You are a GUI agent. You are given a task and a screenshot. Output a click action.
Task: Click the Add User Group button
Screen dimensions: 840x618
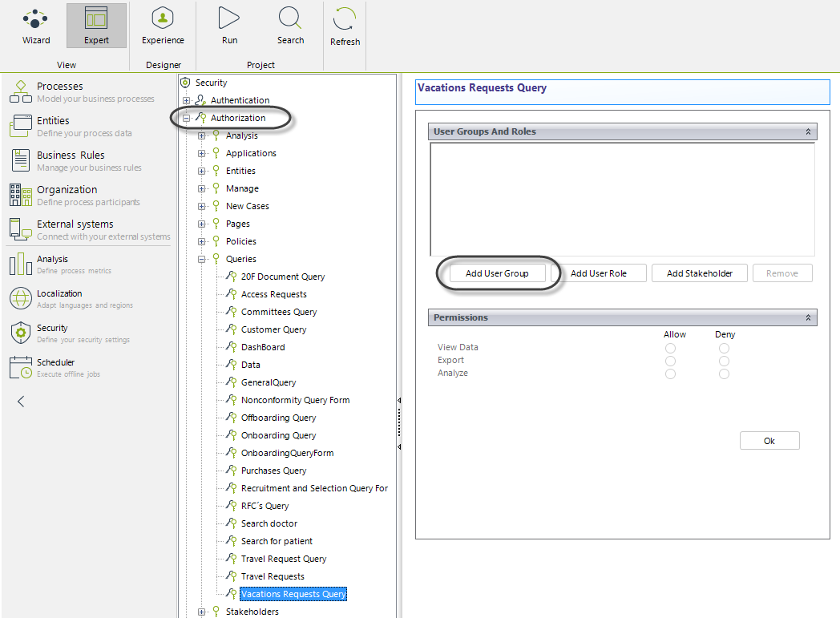click(x=497, y=273)
